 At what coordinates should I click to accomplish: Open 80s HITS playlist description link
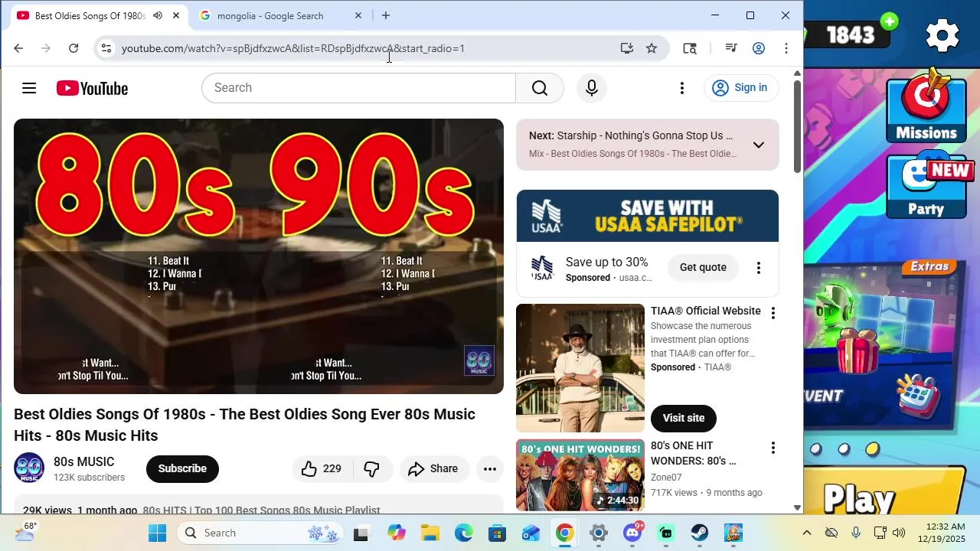261,510
